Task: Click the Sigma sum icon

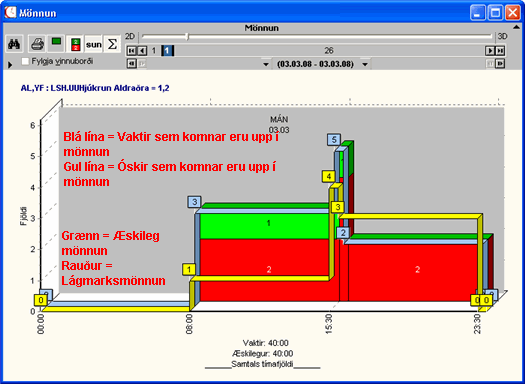Action: 112,44
